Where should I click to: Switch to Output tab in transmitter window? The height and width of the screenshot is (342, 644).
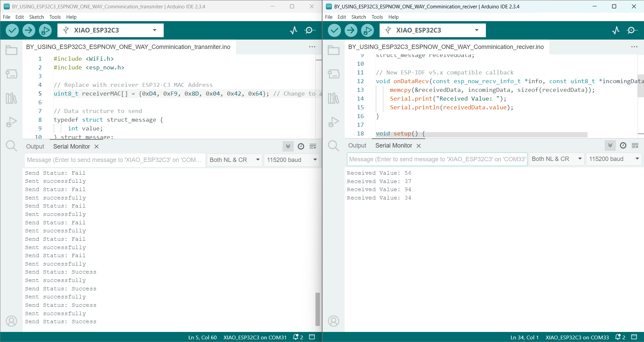pyautogui.click(x=35, y=147)
